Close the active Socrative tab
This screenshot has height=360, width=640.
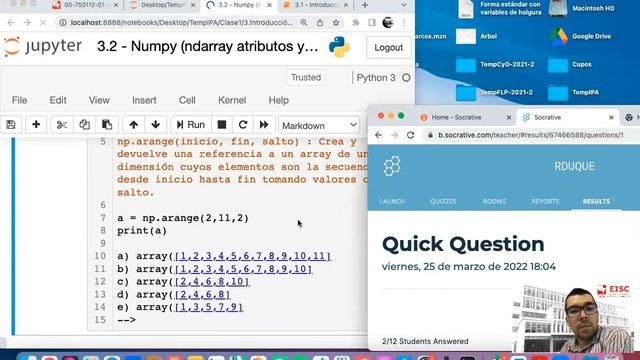pos(611,118)
